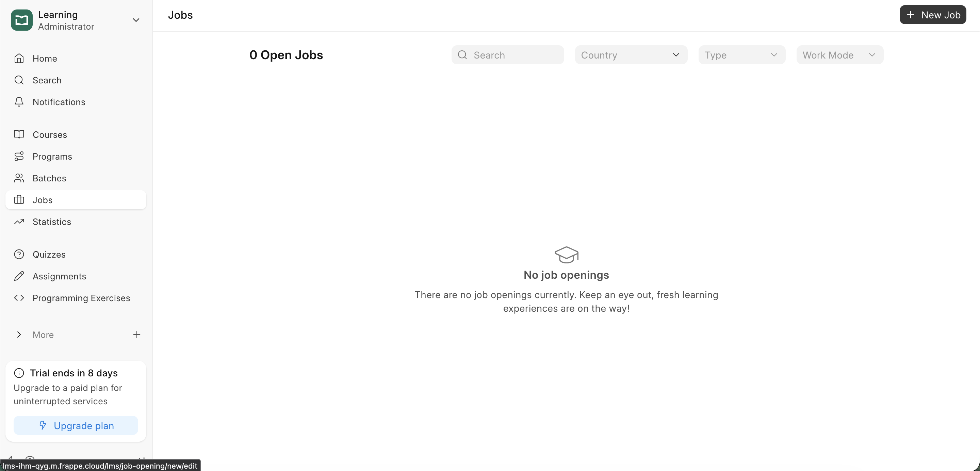This screenshot has width=980, height=471.
Task: Focus the jobs Search field
Action: tap(513, 55)
